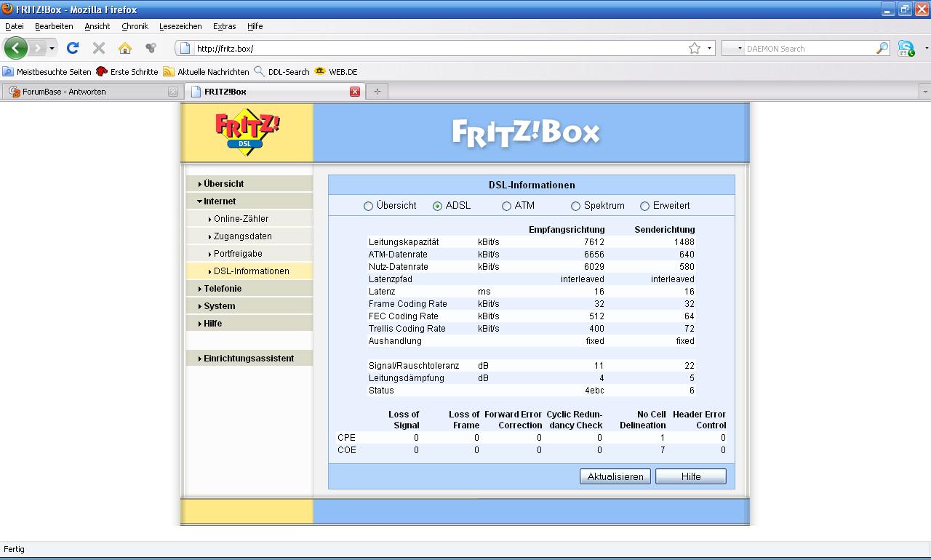Open the Hilfe menu in menu bar
The height and width of the screenshot is (560, 931).
255,26
